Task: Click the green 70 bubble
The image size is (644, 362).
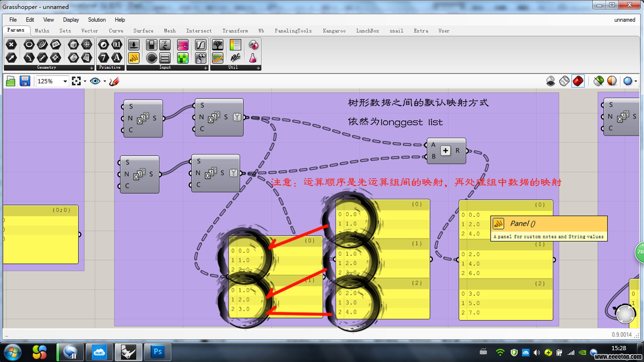Action: [640, 252]
